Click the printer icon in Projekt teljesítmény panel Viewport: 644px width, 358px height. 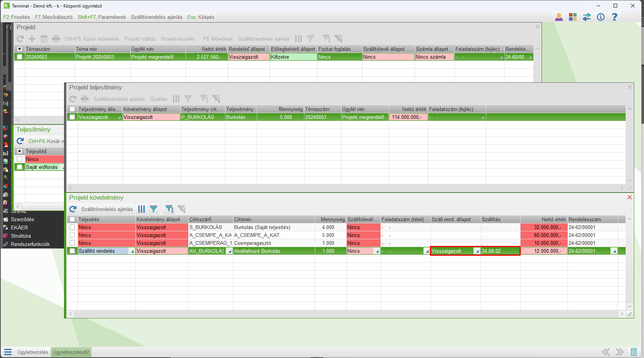click(85, 99)
